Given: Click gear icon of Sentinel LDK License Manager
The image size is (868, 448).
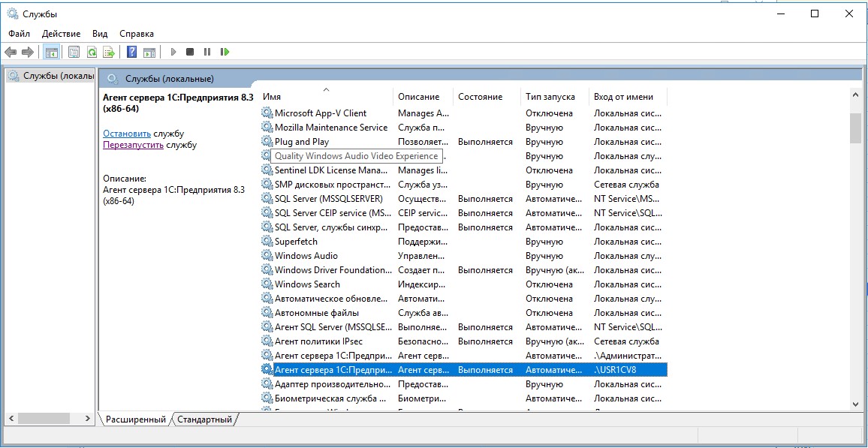Looking at the screenshot, I should [x=267, y=170].
